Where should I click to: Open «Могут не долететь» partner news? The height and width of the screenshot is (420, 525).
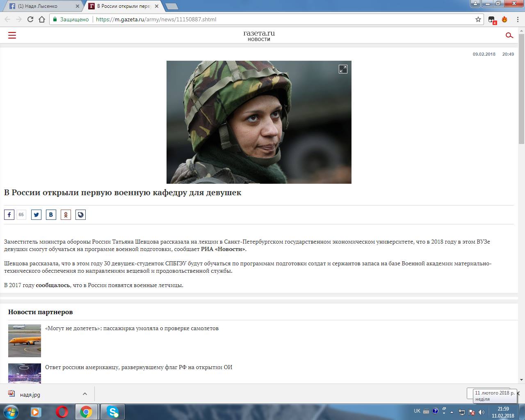132,328
